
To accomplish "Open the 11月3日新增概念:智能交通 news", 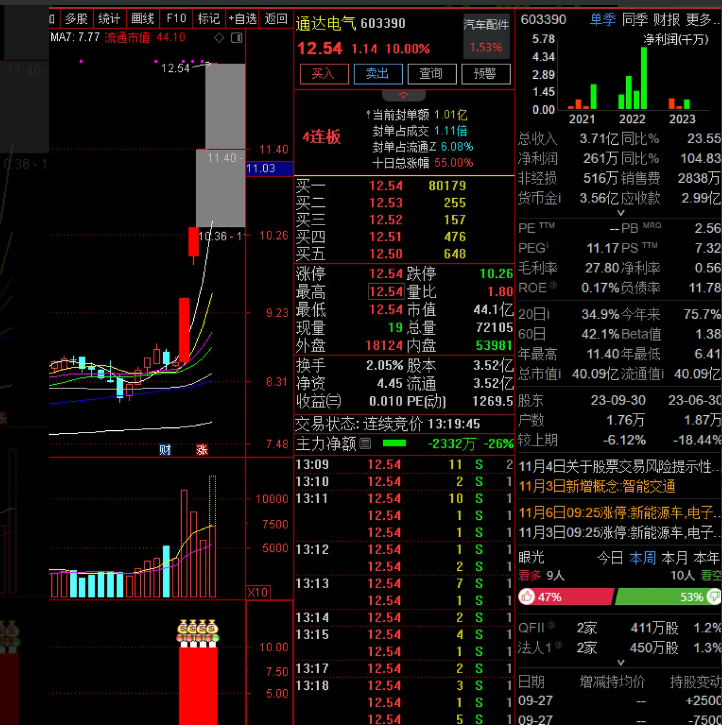I will point(597,486).
